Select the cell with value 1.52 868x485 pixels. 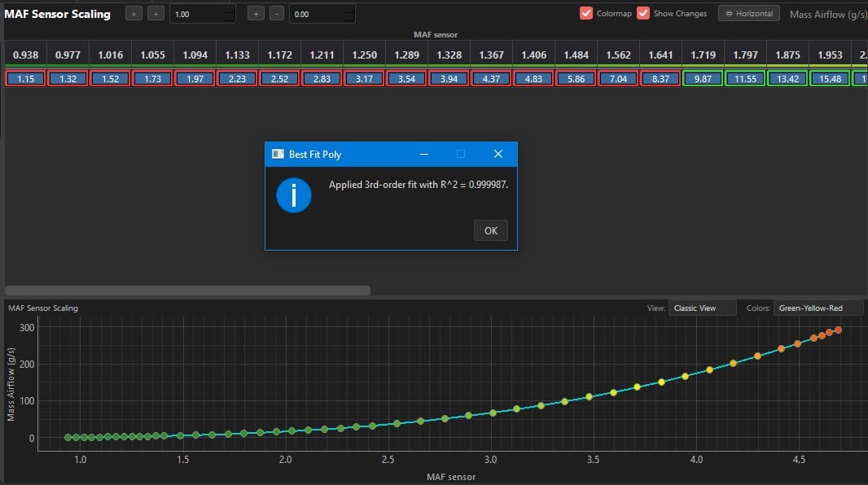[x=110, y=79]
